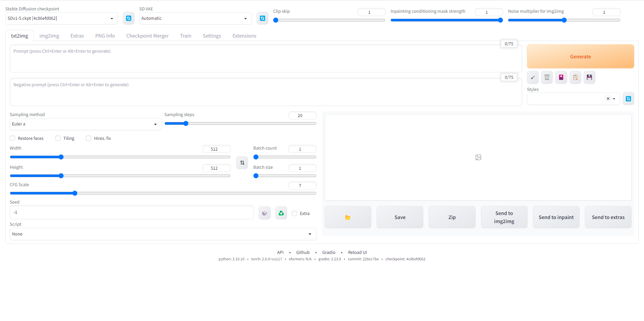Toggle the Extra seed options checkbox
The image size is (644, 321).
(x=294, y=213)
